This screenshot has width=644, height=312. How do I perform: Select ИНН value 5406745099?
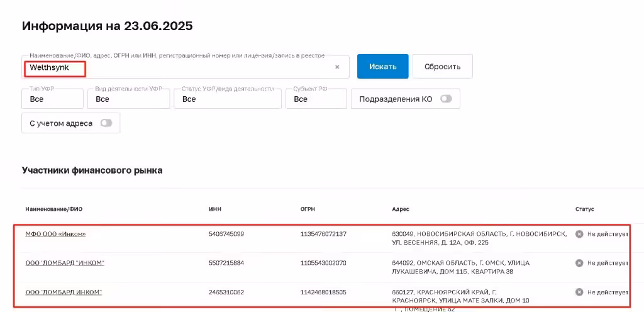(x=226, y=234)
